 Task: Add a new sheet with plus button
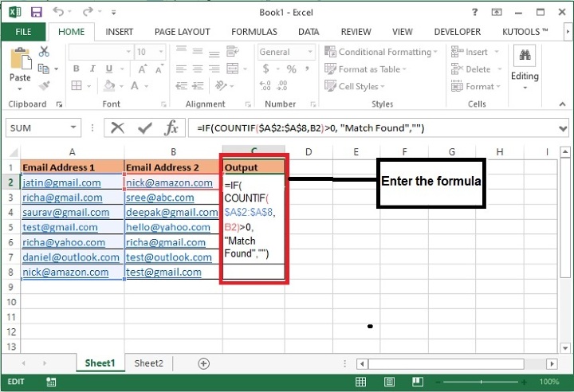pos(203,363)
